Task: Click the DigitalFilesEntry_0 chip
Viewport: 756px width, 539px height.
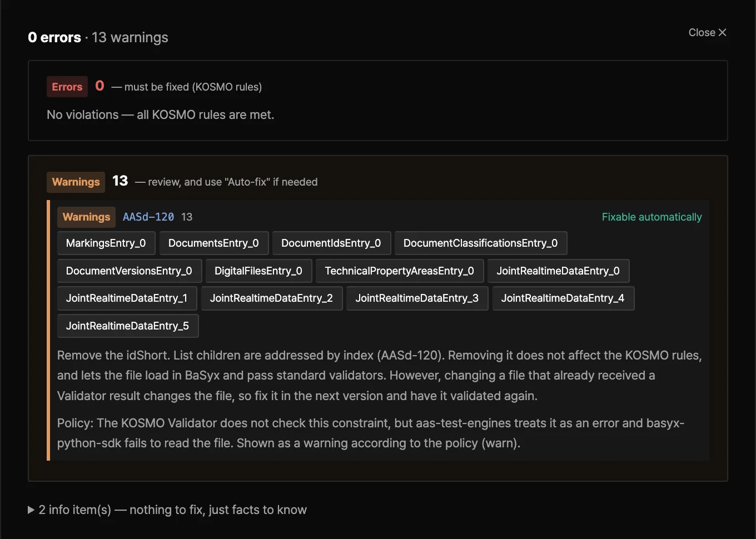Action: click(x=258, y=271)
